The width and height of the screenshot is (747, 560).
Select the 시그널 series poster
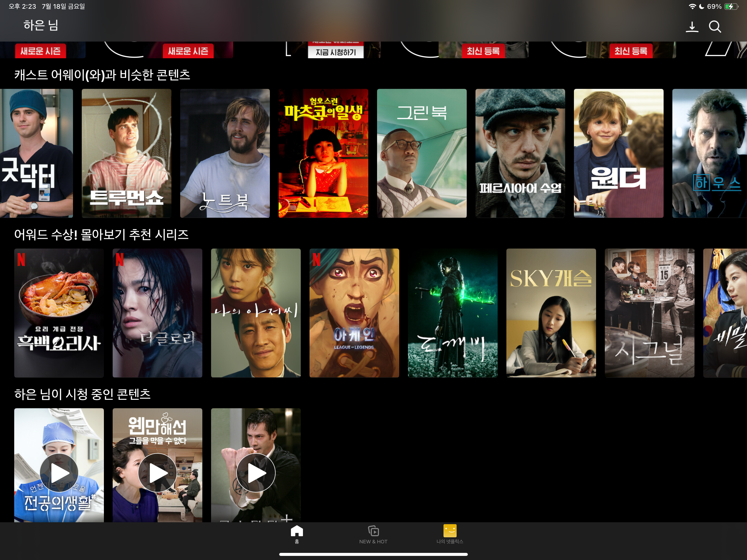coord(649,313)
